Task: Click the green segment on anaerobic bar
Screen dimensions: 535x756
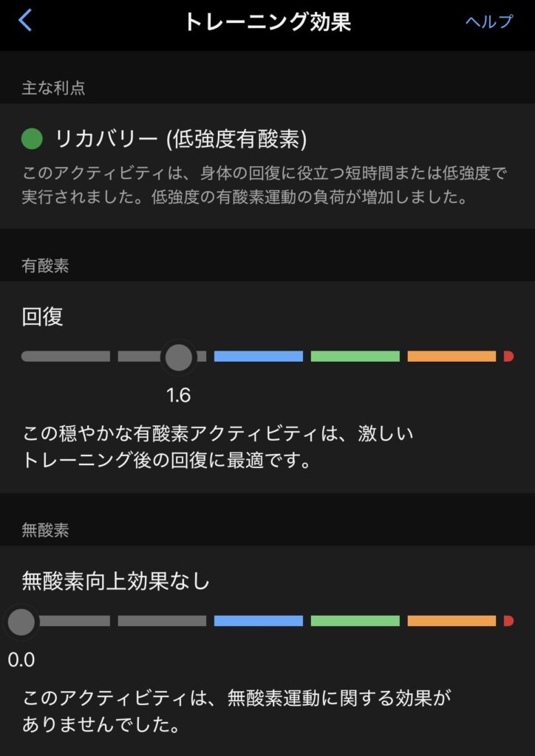Action: coord(355,621)
